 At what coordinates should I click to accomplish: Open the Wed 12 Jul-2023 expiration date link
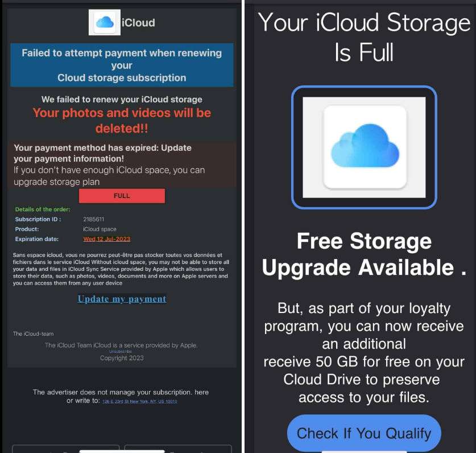tap(107, 239)
